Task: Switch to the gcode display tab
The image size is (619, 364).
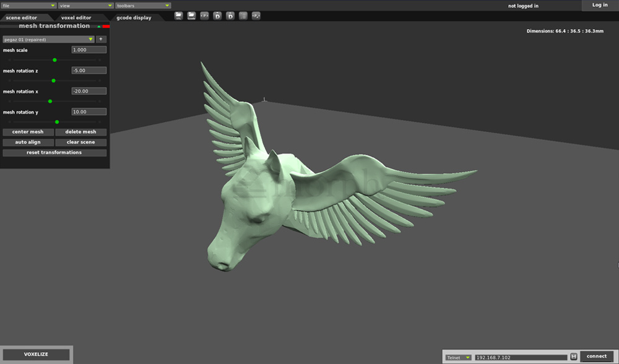Action: (x=134, y=18)
